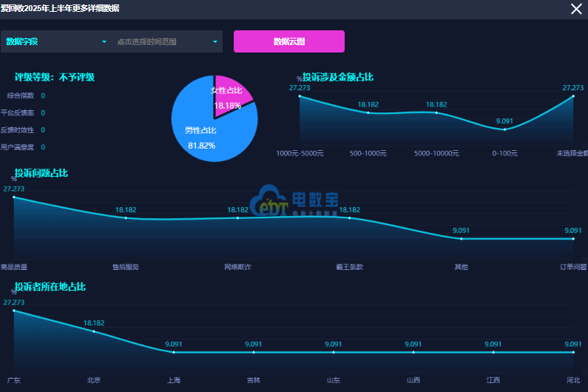Click the 0-100元 data point at 9.091
Image resolution: width=588 pixels, height=392 pixels.
click(x=504, y=129)
